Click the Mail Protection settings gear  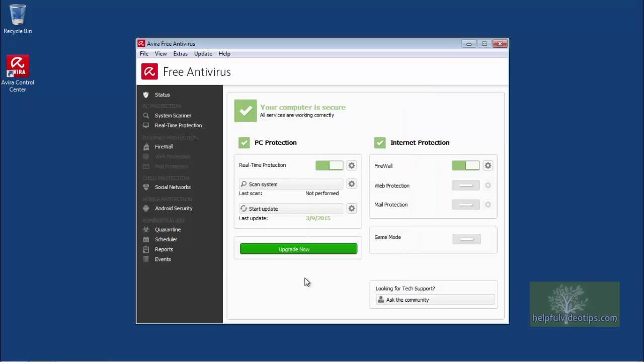click(x=488, y=205)
